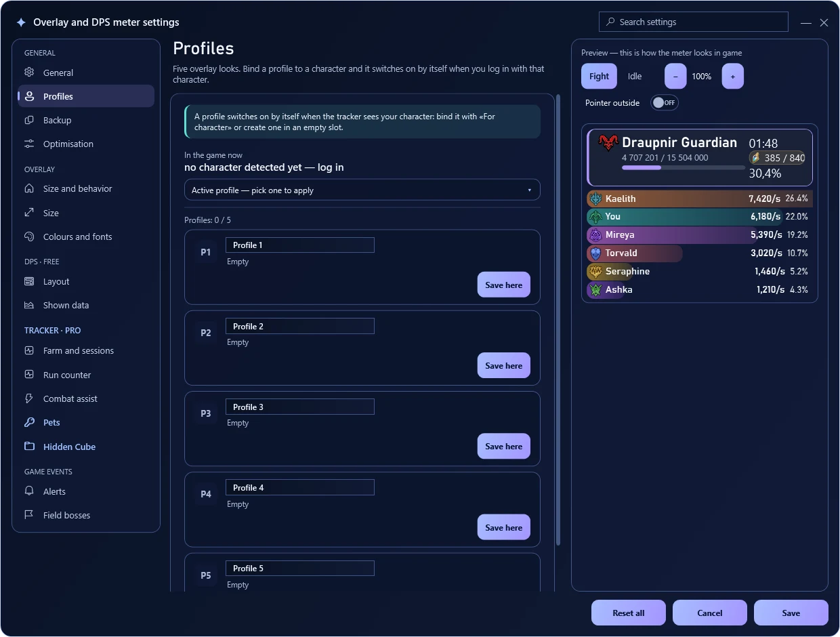840x637 pixels.
Task: Click the boss health progress bar
Action: pos(683,167)
